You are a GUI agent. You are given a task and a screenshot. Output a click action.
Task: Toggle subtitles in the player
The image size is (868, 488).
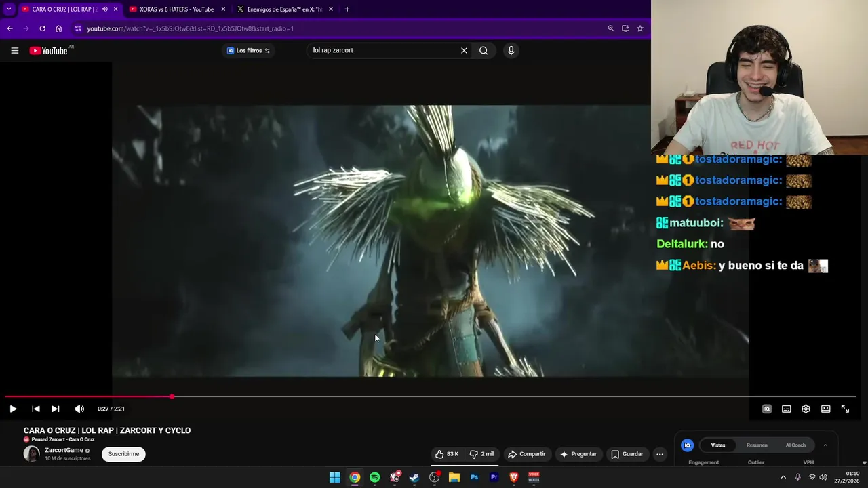pos(787,409)
